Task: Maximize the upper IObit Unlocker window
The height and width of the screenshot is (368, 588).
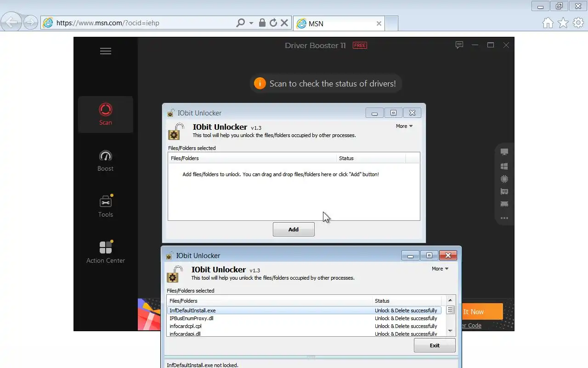Action: [393, 113]
